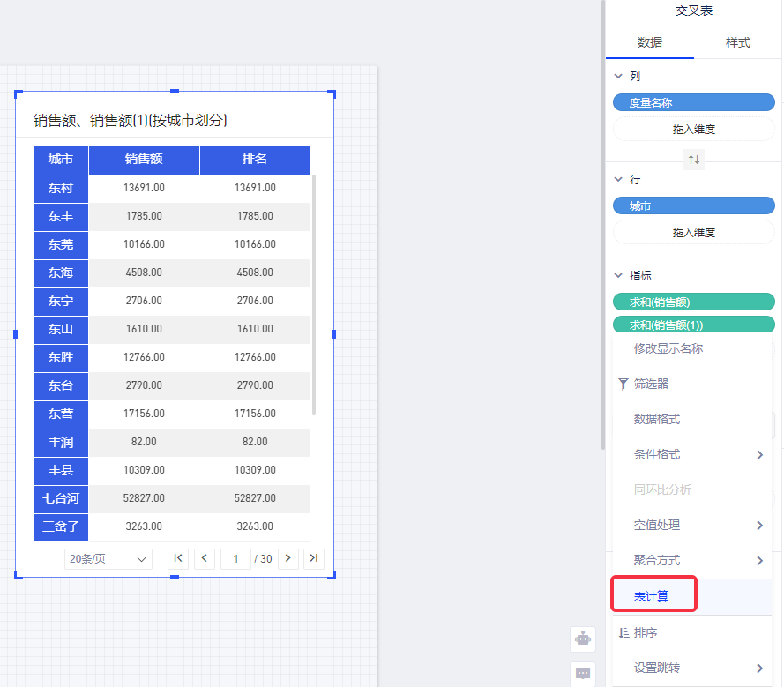This screenshot has height=687, width=784.
Task: Click the 筛选器 filter menu item
Action: tap(651, 384)
